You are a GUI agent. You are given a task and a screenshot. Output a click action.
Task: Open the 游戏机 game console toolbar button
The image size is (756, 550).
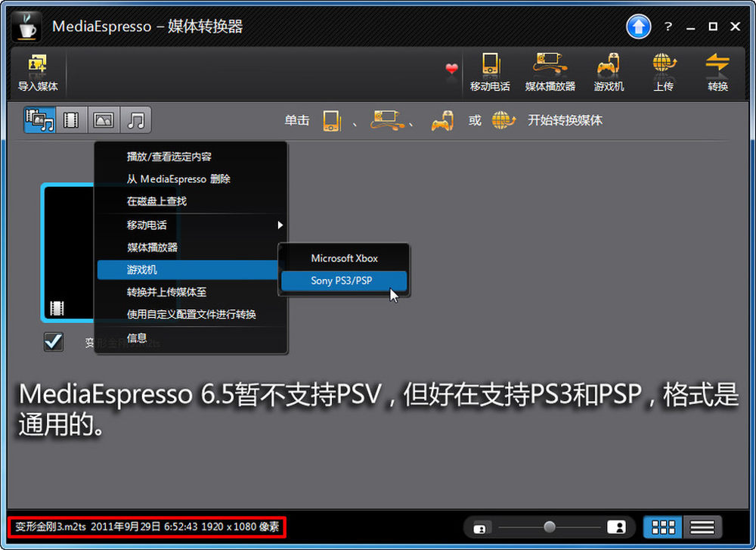coord(609,73)
